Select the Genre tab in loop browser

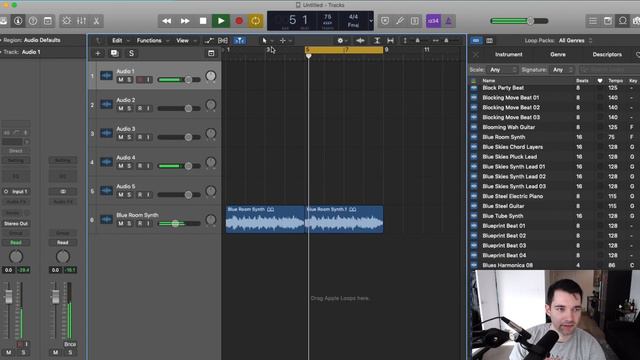[558, 54]
